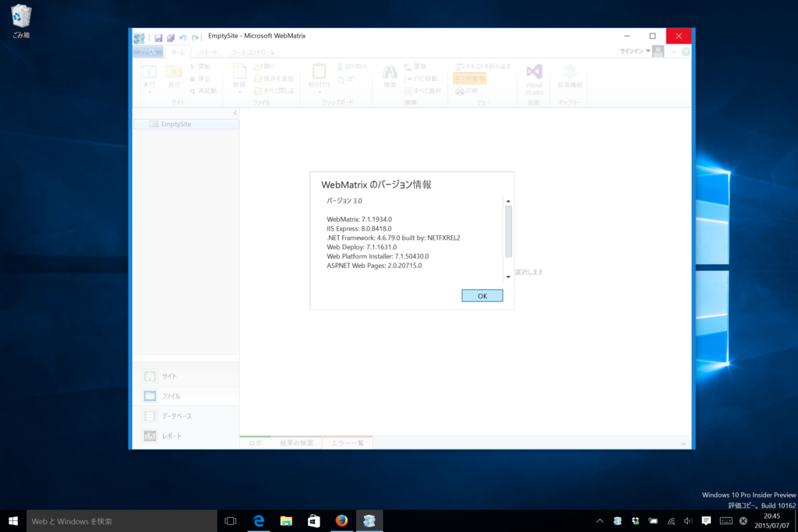The width and height of the screenshot is (798, 532).
Task: Click the Undo arrow in title bar
Action: point(182,37)
